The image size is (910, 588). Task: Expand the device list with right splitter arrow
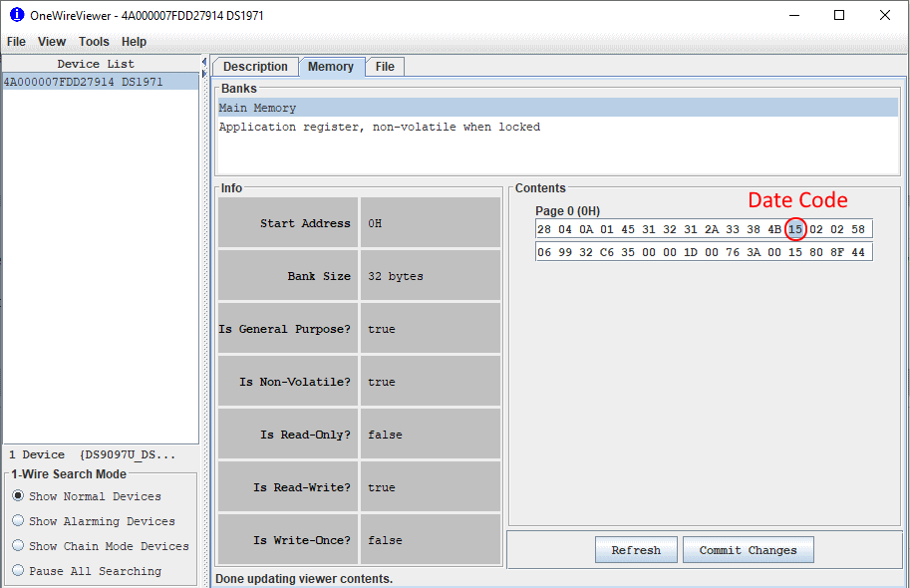click(x=204, y=74)
